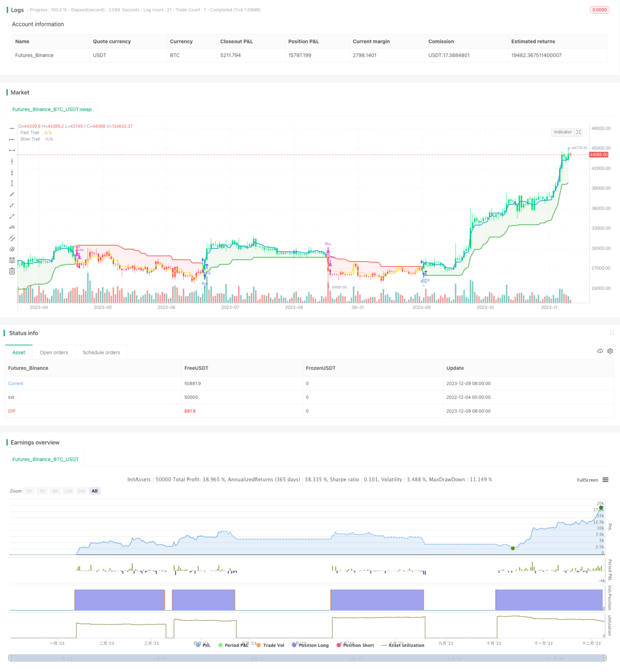Select the Fibonacci horizontal lines tool
This screenshot has height=672, width=620.
(12, 260)
